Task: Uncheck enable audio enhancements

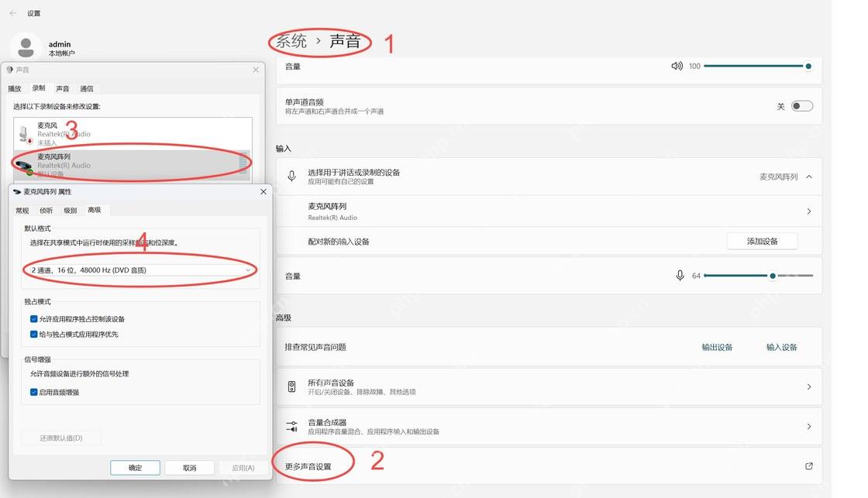Action: (x=34, y=393)
